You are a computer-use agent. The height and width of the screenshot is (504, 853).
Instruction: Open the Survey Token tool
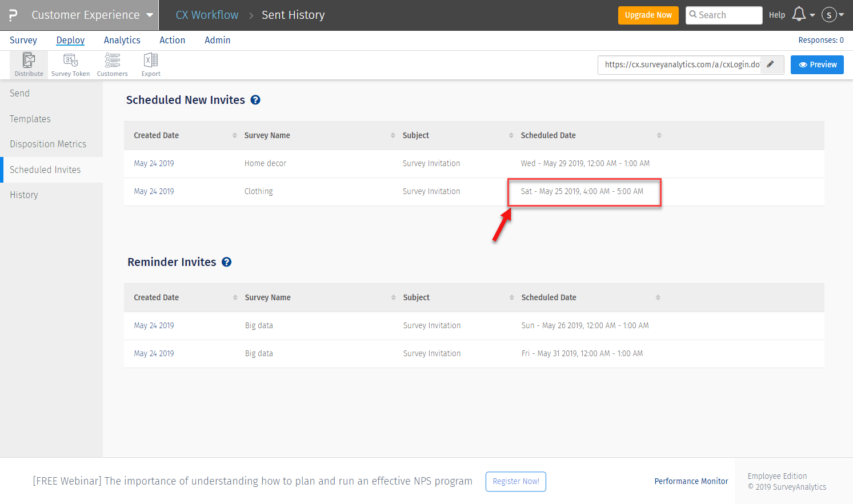click(70, 64)
